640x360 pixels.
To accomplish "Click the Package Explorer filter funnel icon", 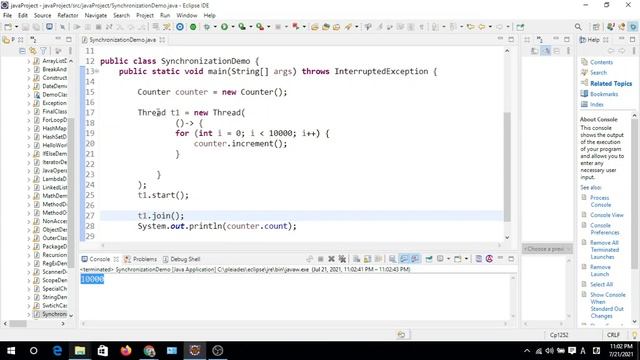I will 43,51.
